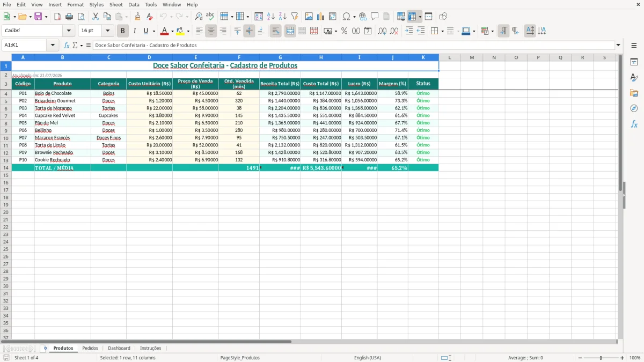The height and width of the screenshot is (362, 644).
Task: Switch to Pedidos sheet tab
Action: pos(90,348)
